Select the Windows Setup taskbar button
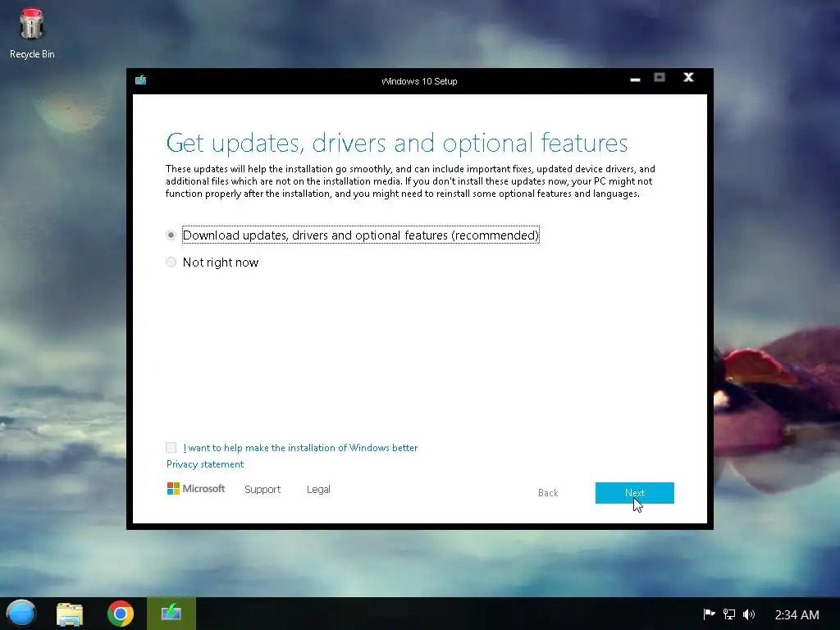 pyautogui.click(x=171, y=614)
